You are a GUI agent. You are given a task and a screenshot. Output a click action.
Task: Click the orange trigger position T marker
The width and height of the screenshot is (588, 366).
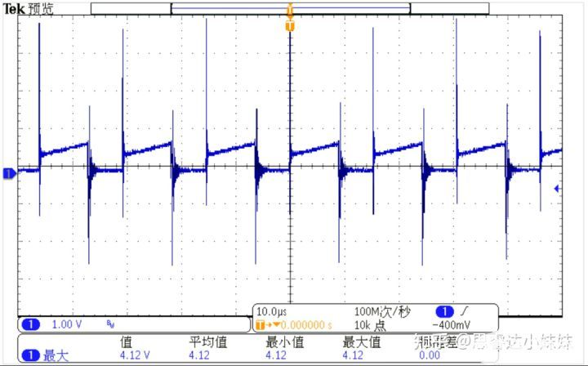pos(289,26)
